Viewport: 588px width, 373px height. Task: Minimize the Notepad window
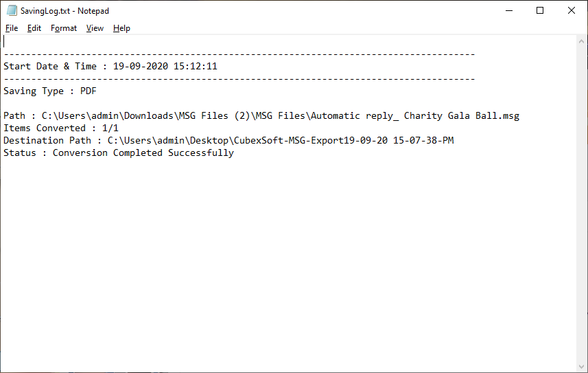[x=509, y=10]
